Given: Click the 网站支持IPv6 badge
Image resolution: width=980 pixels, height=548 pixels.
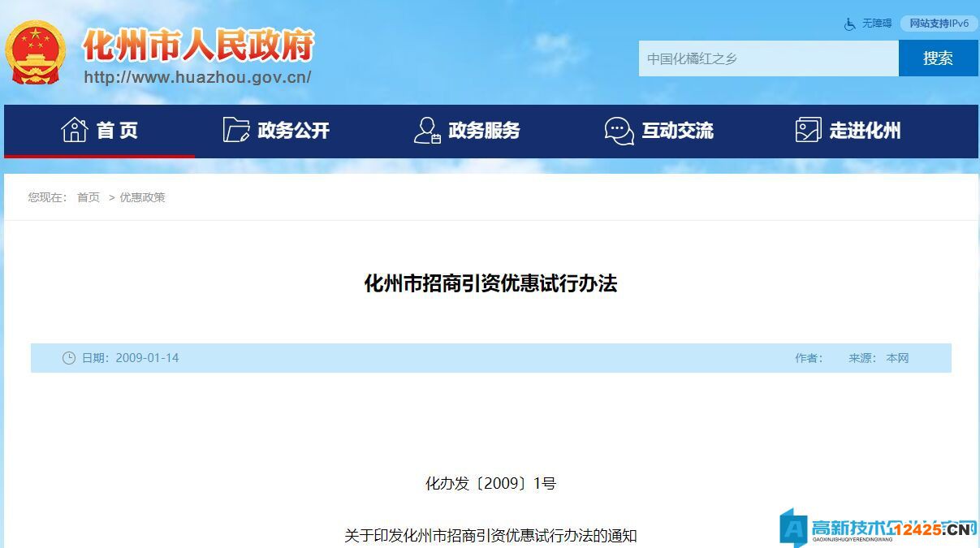Looking at the screenshot, I should coord(939,24).
